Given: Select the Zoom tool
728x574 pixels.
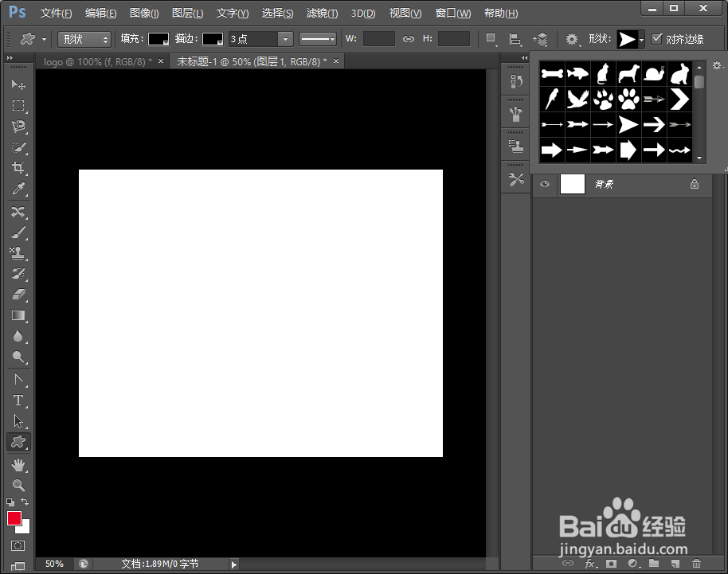Looking at the screenshot, I should coord(18,486).
